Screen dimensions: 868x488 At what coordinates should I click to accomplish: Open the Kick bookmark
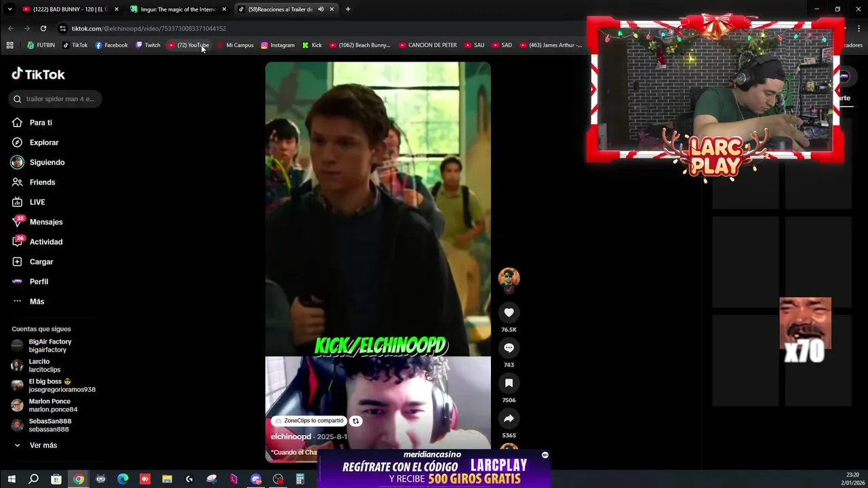coord(312,45)
